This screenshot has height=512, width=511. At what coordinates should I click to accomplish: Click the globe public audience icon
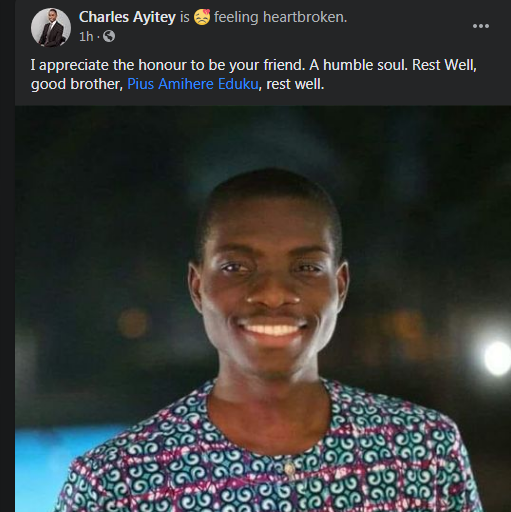tap(109, 36)
